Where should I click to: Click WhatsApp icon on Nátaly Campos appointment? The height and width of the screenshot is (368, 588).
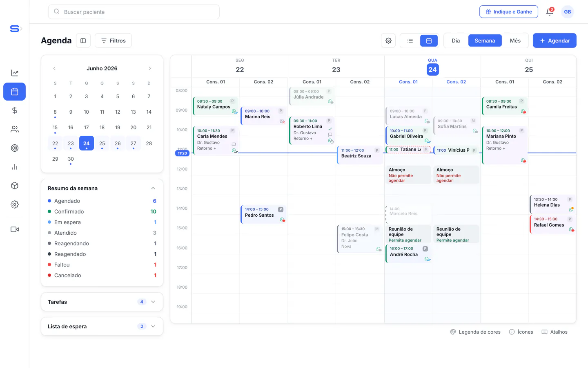pyautogui.click(x=234, y=111)
